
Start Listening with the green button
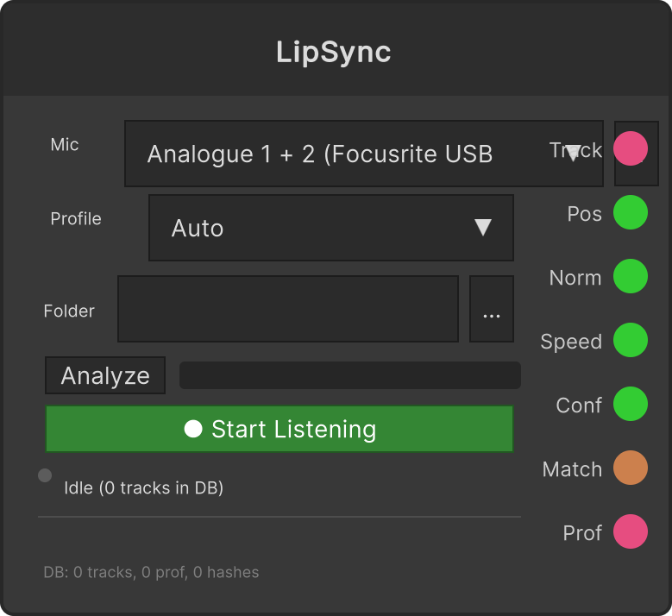279,429
